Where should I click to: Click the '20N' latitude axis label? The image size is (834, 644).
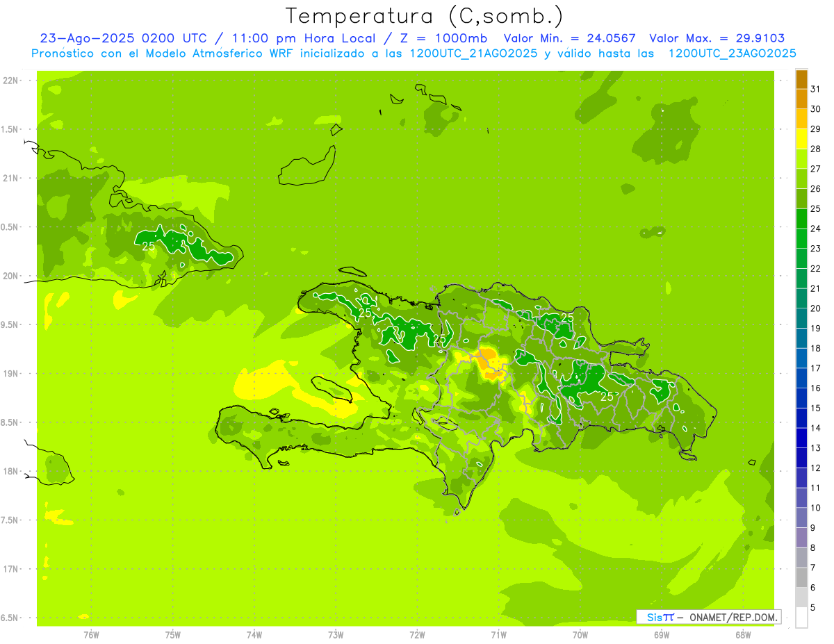pos(11,276)
